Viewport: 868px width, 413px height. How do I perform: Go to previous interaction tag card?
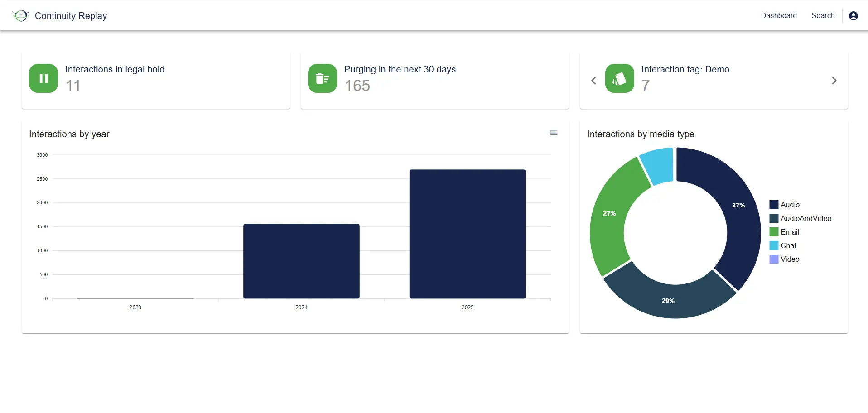[593, 81]
